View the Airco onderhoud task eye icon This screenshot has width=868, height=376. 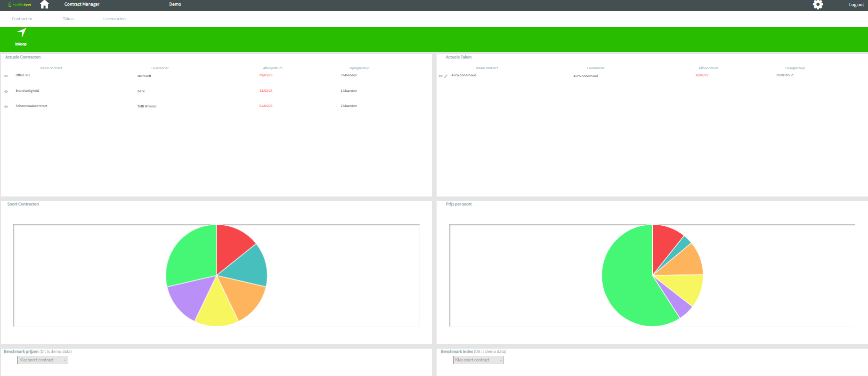point(440,76)
